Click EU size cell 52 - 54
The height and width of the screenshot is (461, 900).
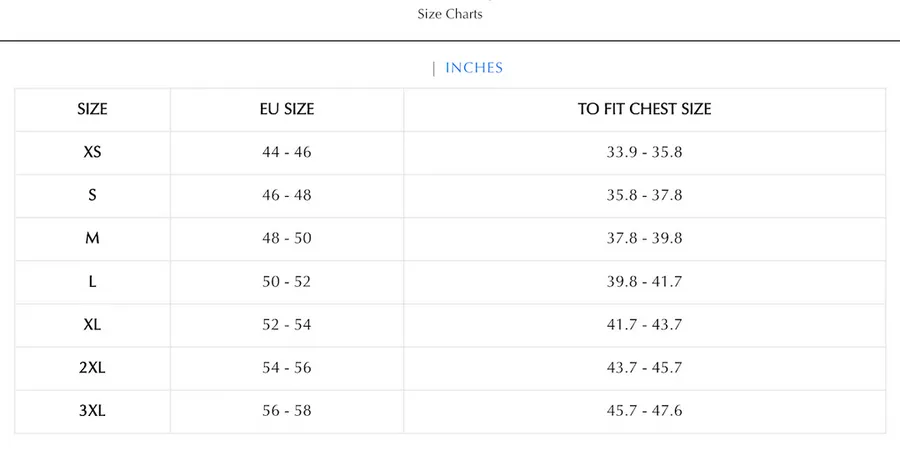pos(287,324)
